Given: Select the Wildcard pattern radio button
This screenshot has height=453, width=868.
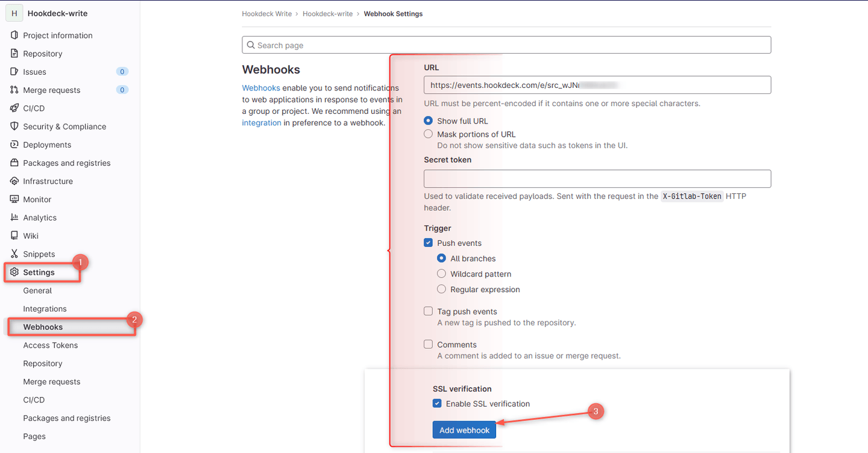Looking at the screenshot, I should click(441, 273).
